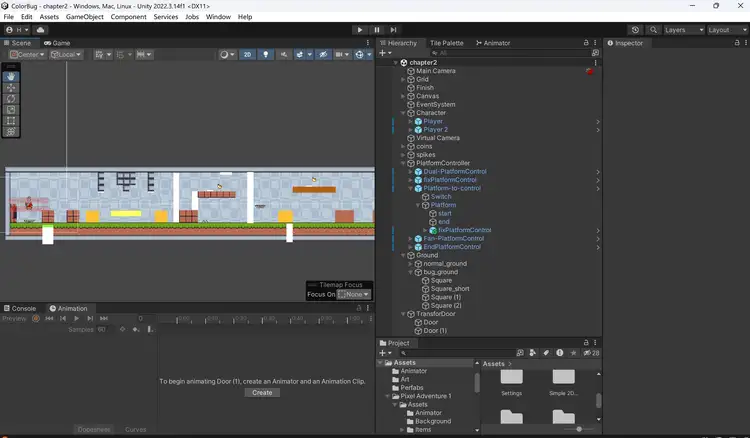
Task: Open the Layers dropdown
Action: coord(683,30)
